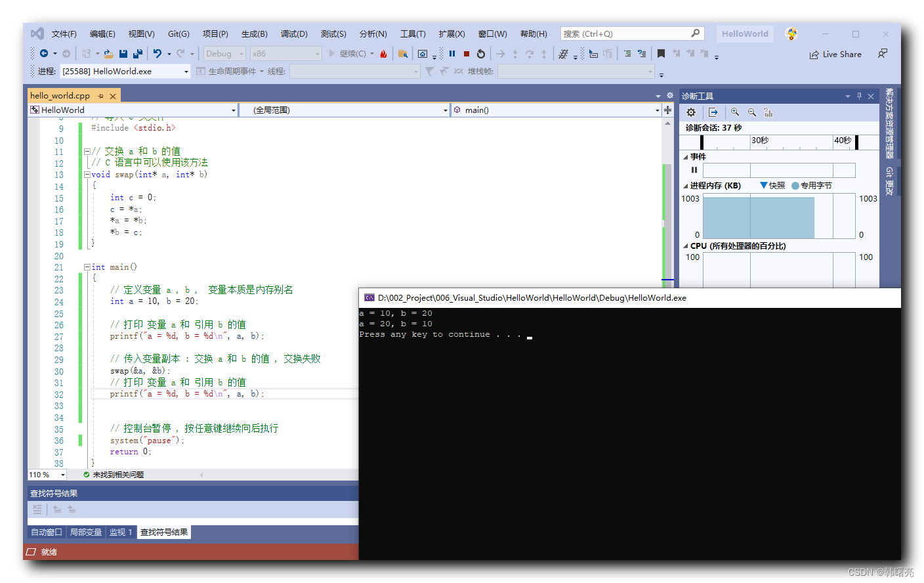Click the 未找到相关问题 status indicator
Screen dimensions: 924x583
click(x=113, y=475)
